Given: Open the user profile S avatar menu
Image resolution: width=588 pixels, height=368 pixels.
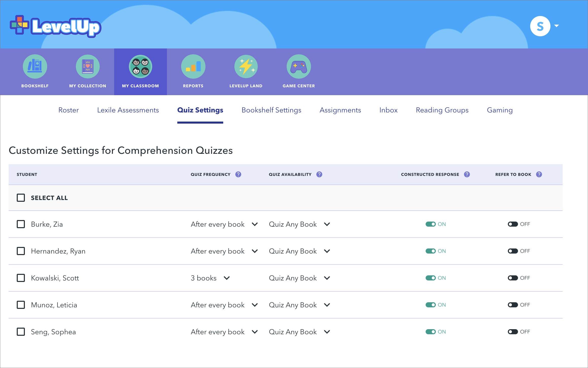Looking at the screenshot, I should point(540,26).
